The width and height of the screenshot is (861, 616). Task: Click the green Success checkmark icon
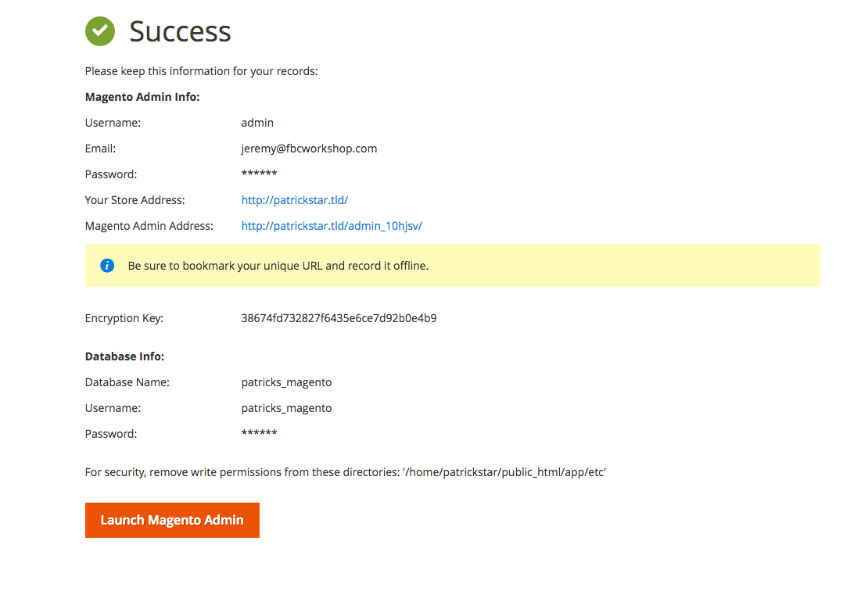99,31
